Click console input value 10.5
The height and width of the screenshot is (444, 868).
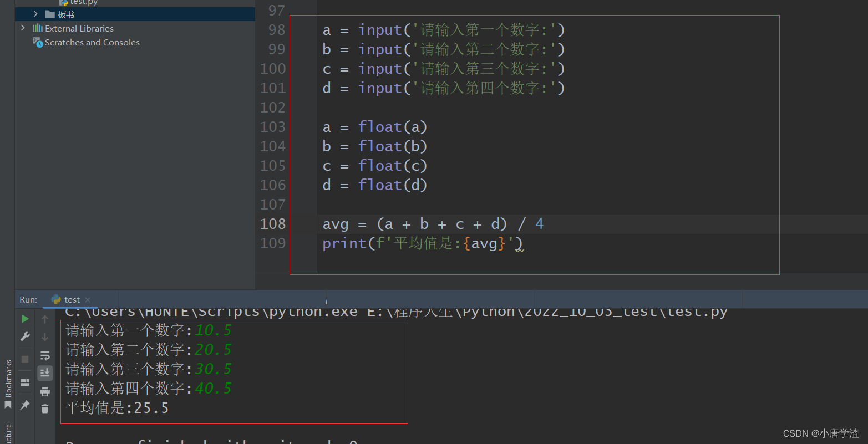[x=213, y=330]
